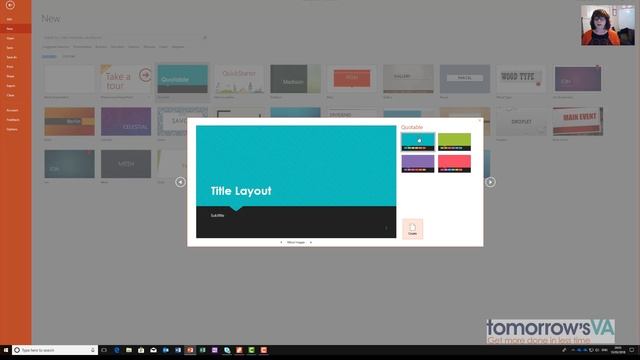Select the Ion Boardroom purple template
Viewport: 640px width, 360px height.
tap(578, 79)
